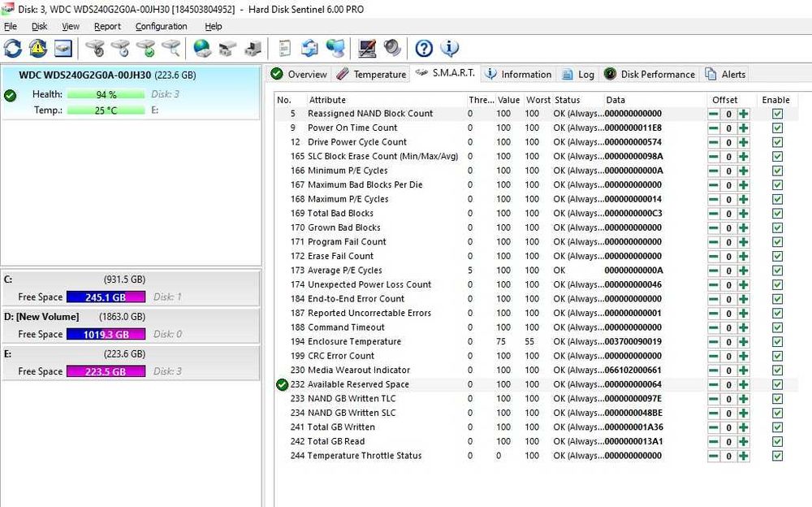This screenshot has height=507, width=812.
Task: Switch to the Temperature tab
Action: [x=371, y=74]
